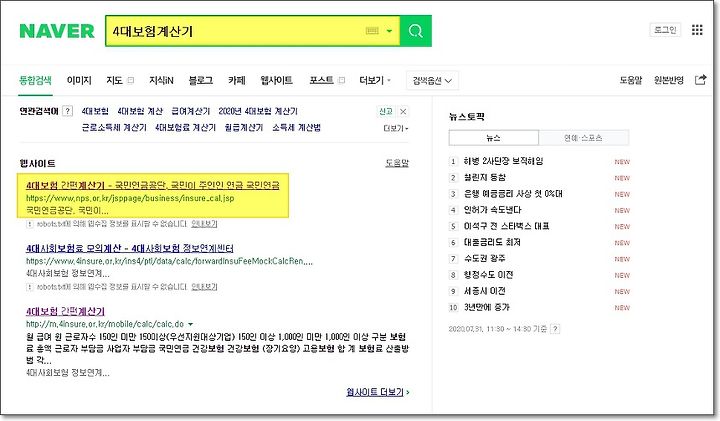Expand related searches 더보기

(x=396, y=128)
